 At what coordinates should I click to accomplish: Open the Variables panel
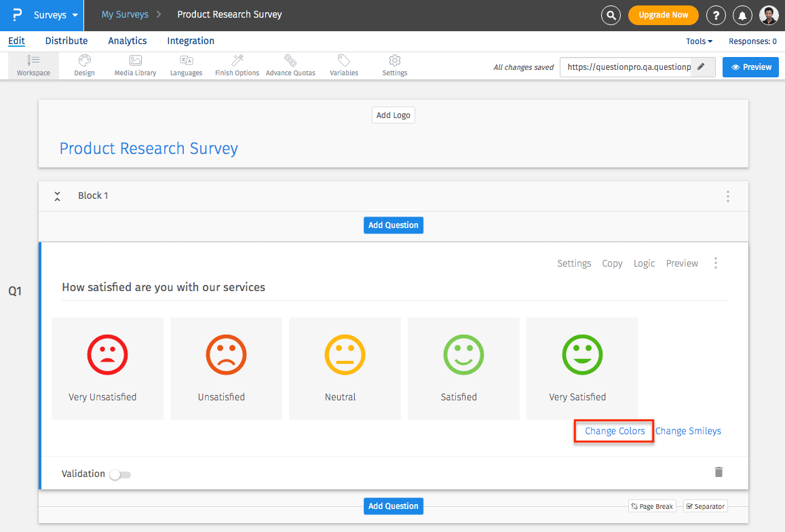[343, 65]
